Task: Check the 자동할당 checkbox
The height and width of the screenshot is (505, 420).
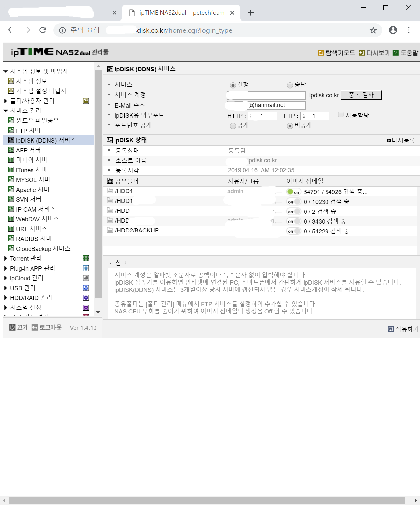Action: pos(341,115)
